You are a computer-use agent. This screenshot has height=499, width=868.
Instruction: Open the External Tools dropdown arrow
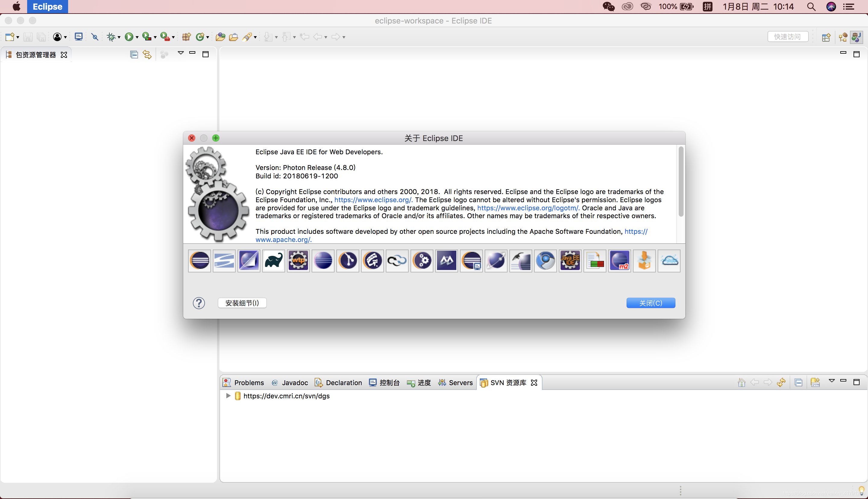click(173, 37)
